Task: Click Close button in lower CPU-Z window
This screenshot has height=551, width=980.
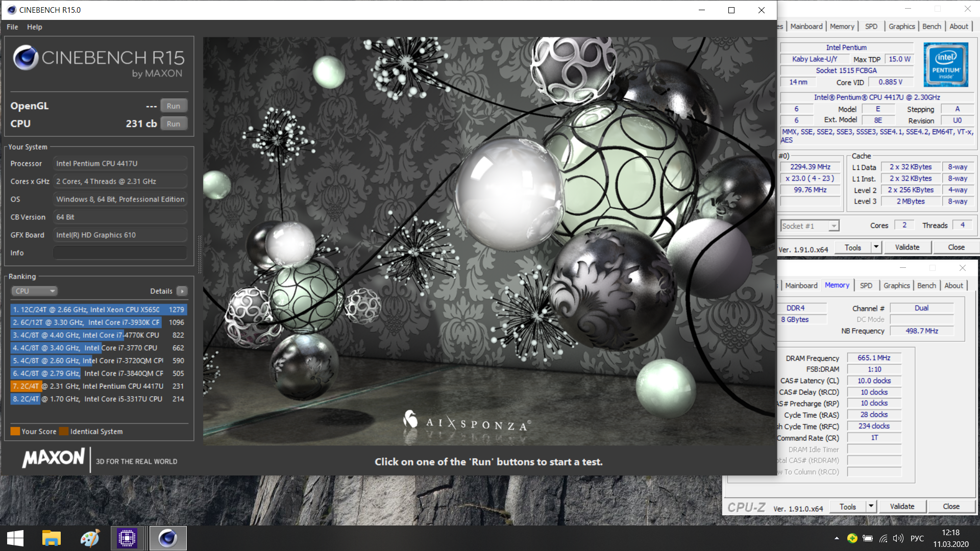Action: coord(951,507)
